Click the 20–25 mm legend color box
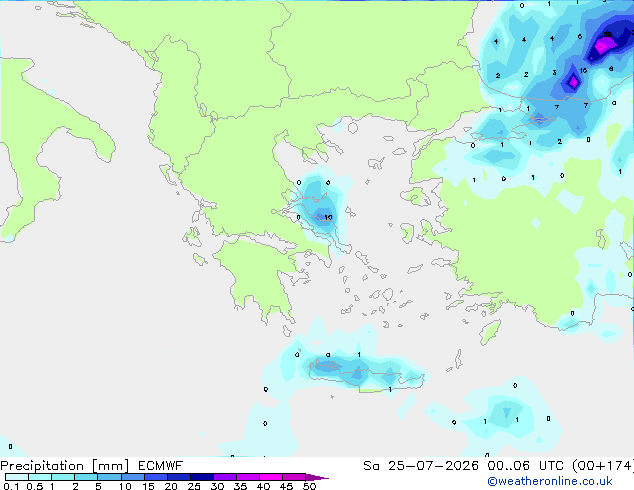This screenshot has width=634, height=490. [x=179, y=477]
